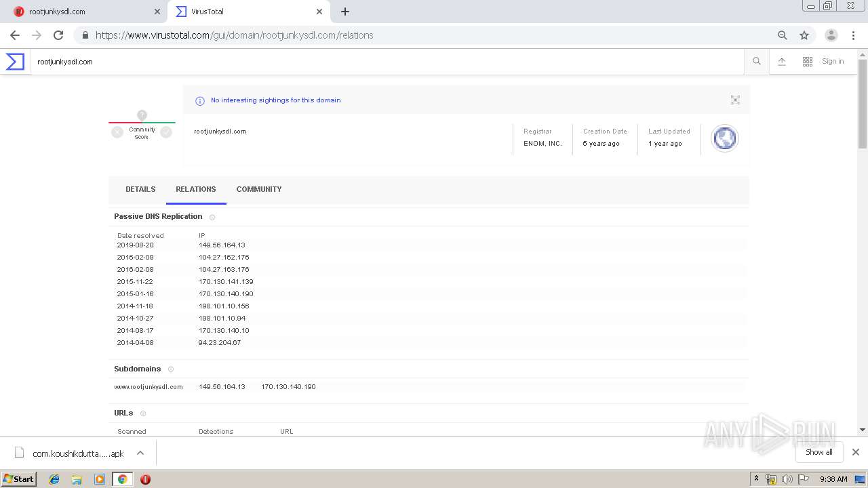Image resolution: width=868 pixels, height=488 pixels.
Task: Click the upload file icon
Action: 782,62
